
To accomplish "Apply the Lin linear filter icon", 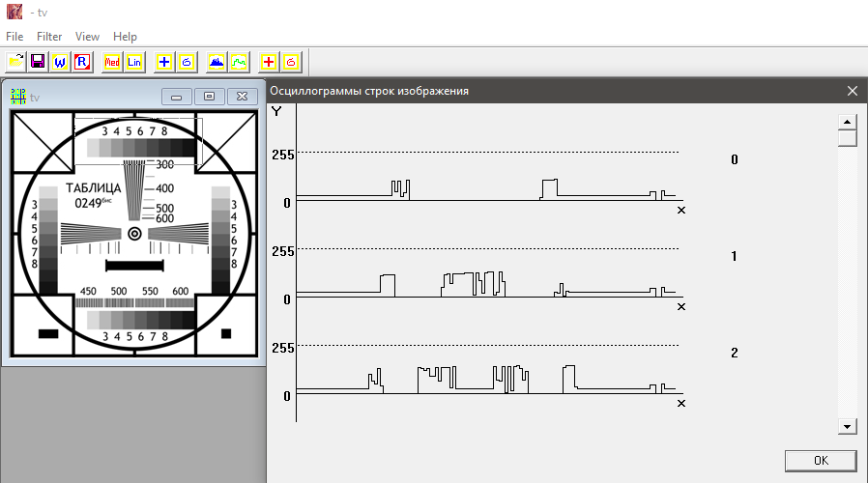I will point(134,62).
